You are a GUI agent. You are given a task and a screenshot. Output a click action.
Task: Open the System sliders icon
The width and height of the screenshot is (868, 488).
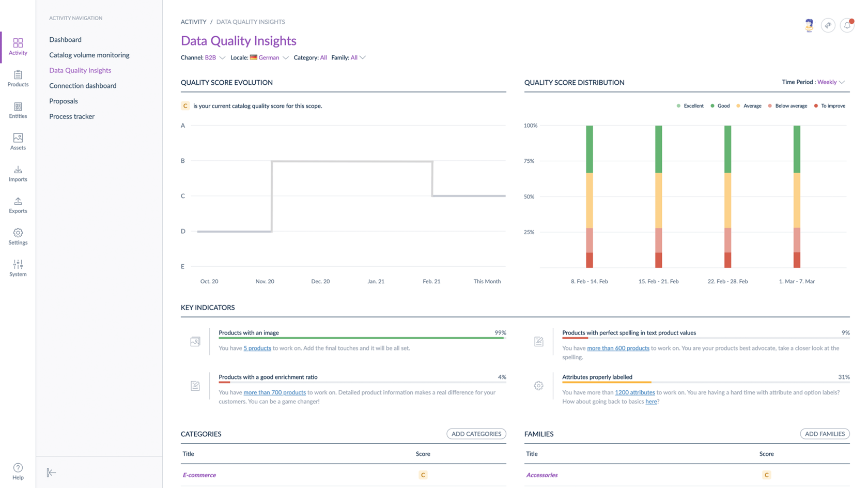click(18, 268)
